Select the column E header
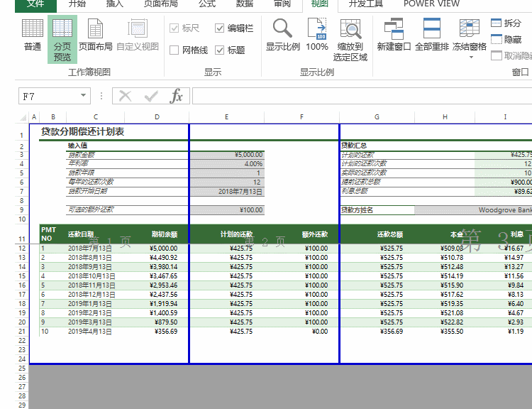The width and height of the screenshot is (532, 409). (x=226, y=117)
